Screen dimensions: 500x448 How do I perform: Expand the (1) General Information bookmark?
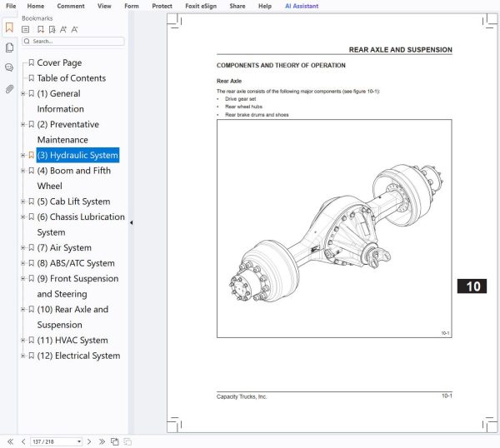pos(23,93)
